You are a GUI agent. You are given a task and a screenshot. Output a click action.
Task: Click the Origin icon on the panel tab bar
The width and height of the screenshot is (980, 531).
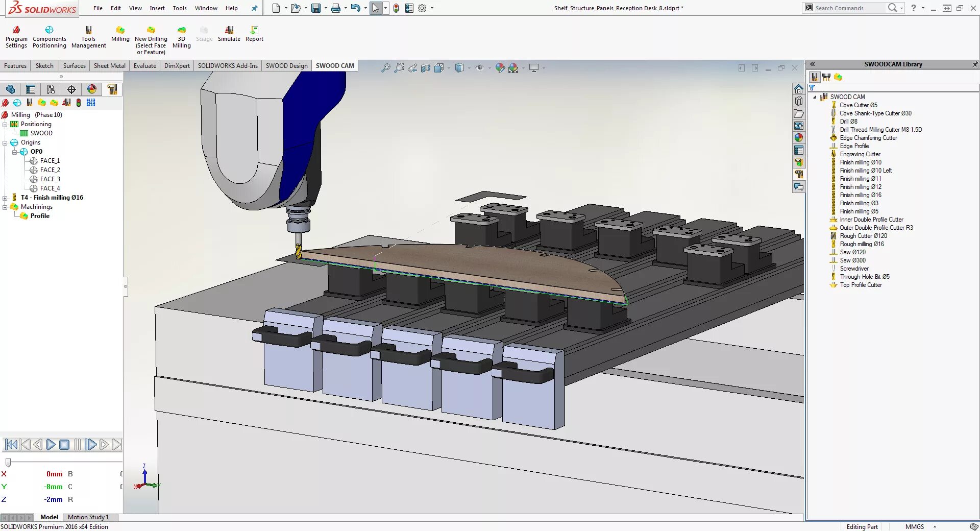coord(71,89)
